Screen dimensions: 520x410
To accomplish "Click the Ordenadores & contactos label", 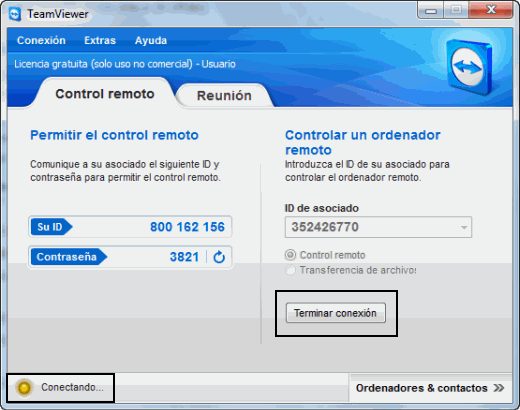I will (422, 388).
